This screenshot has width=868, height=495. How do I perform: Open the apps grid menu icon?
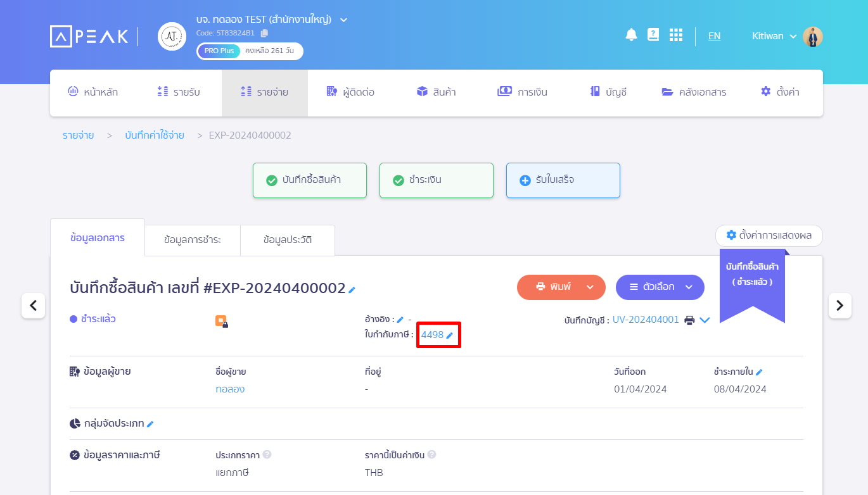point(676,35)
